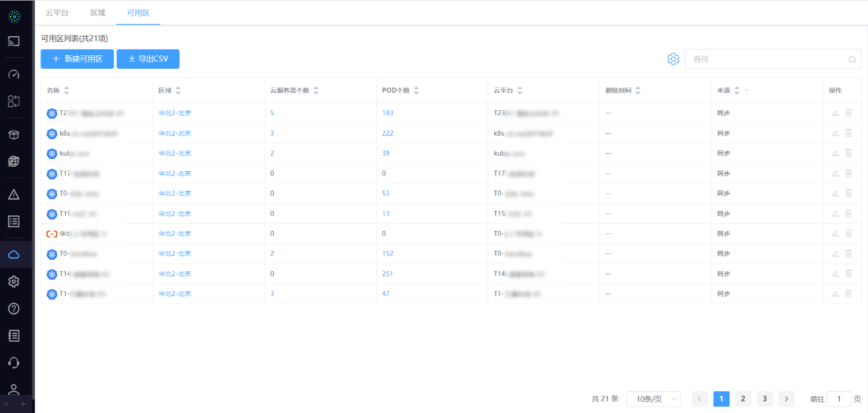Delete the first row using trash icon
This screenshot has width=868, height=413.
[849, 113]
